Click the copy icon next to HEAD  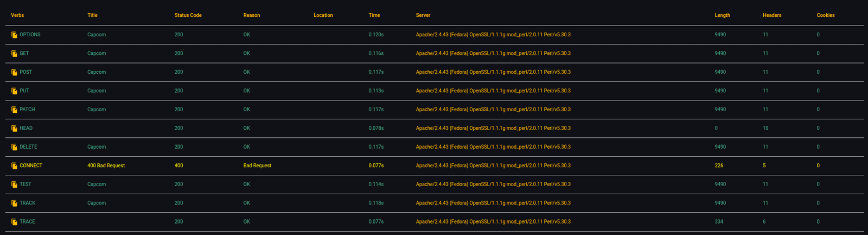coord(14,129)
